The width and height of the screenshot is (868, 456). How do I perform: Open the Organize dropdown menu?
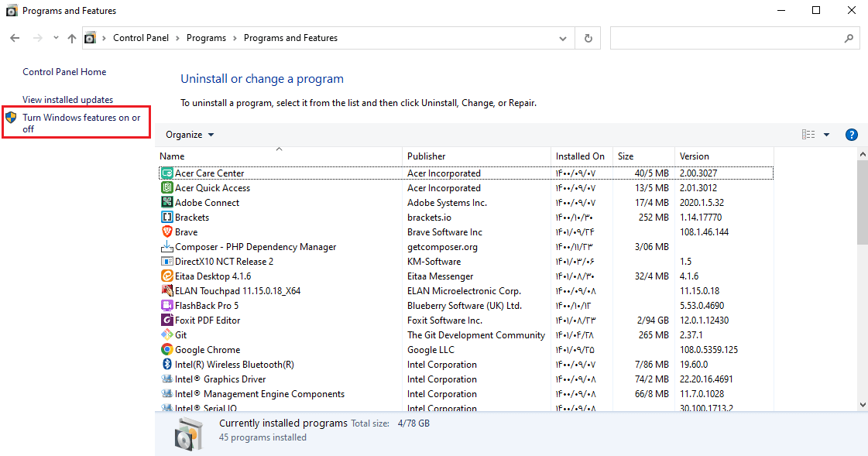click(190, 135)
